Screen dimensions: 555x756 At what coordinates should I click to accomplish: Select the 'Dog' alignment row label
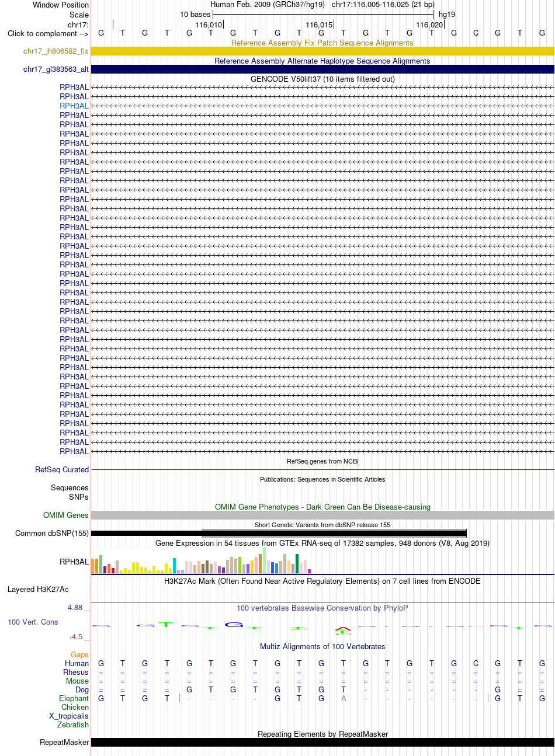(82, 689)
